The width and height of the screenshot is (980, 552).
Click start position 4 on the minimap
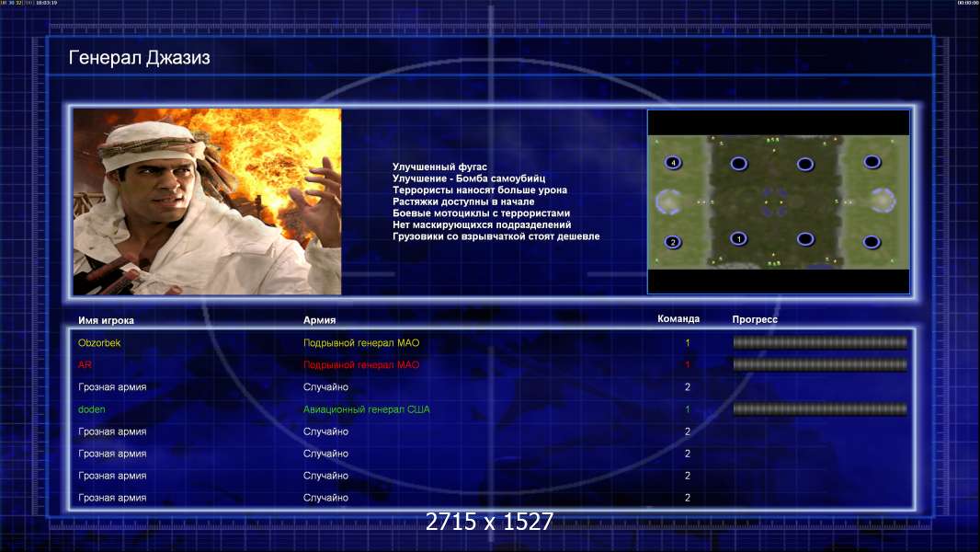pos(673,163)
